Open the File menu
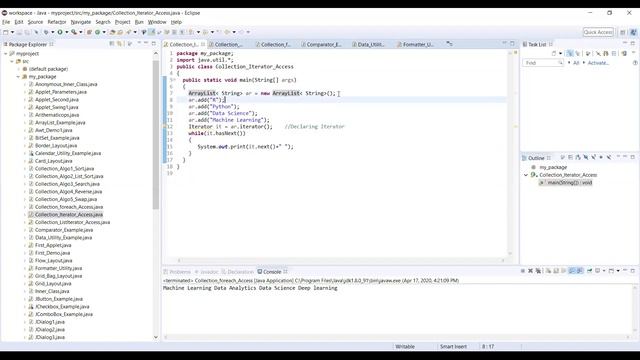The image size is (640, 360). 6,22
